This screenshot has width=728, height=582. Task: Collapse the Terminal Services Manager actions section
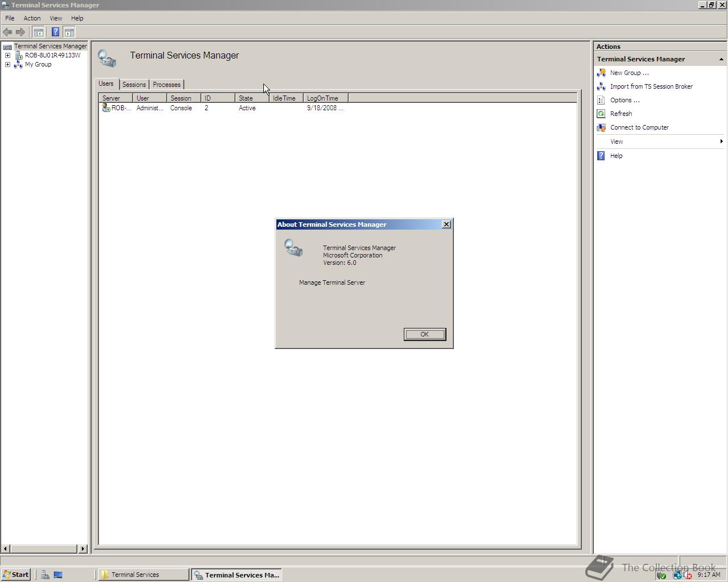[721, 59]
